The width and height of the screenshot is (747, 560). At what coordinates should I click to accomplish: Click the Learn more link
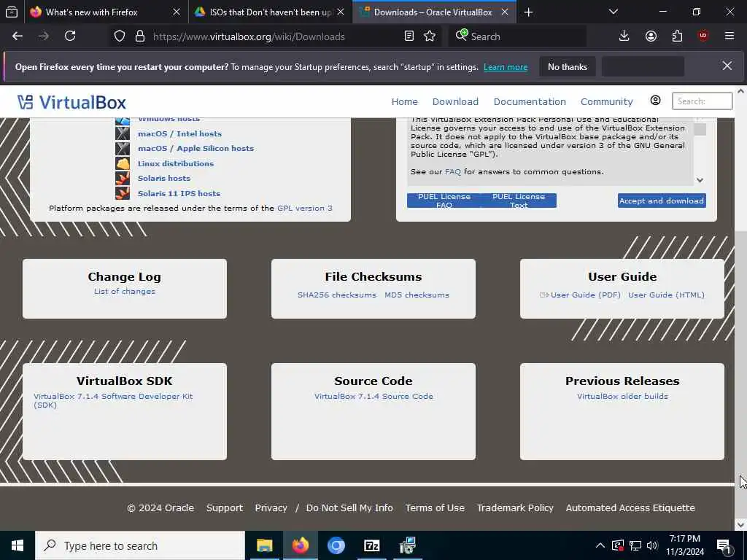506,67
